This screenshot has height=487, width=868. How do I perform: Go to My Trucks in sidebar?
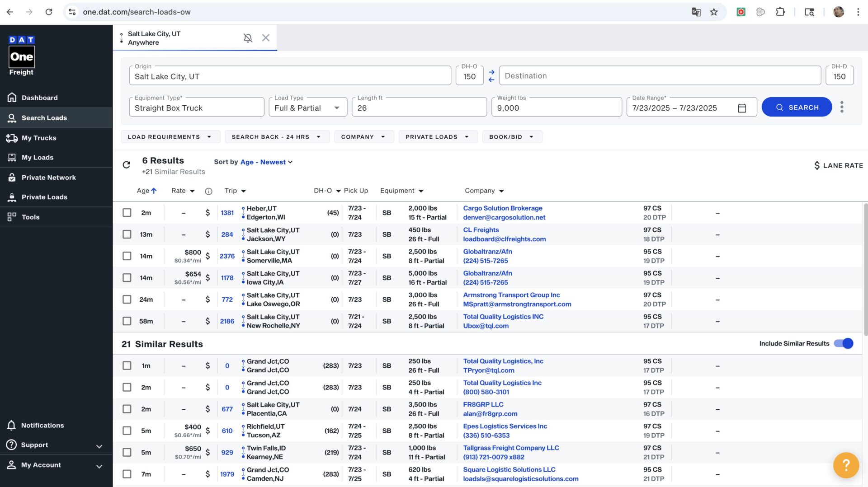pyautogui.click(x=39, y=138)
